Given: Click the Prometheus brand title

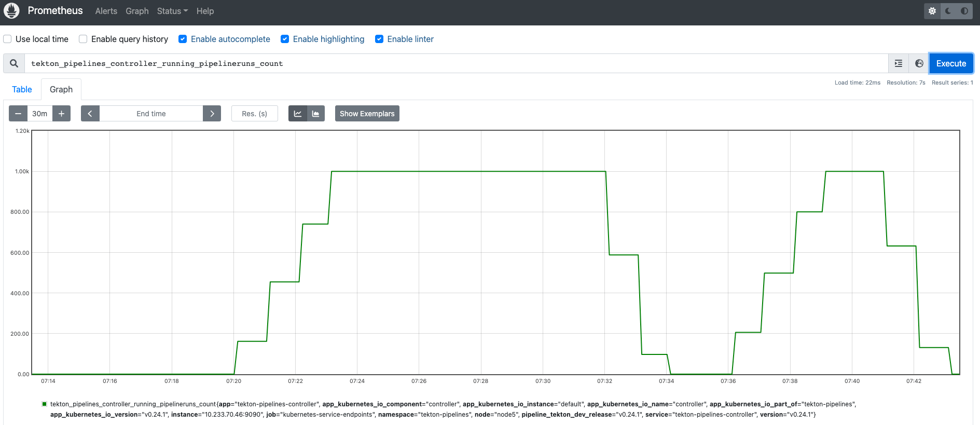Looking at the screenshot, I should pos(55,10).
